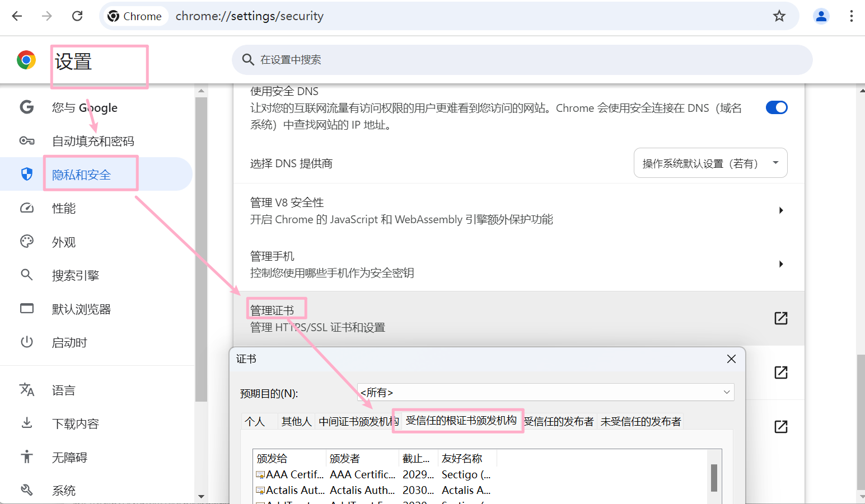The image size is (865, 504).
Task: Click the window icon for 默认浏览器
Action: pyautogui.click(x=27, y=308)
